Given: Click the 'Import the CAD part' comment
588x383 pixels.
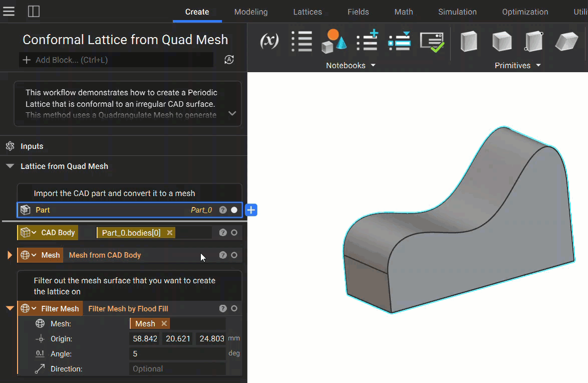Looking at the screenshot, I should point(114,193).
